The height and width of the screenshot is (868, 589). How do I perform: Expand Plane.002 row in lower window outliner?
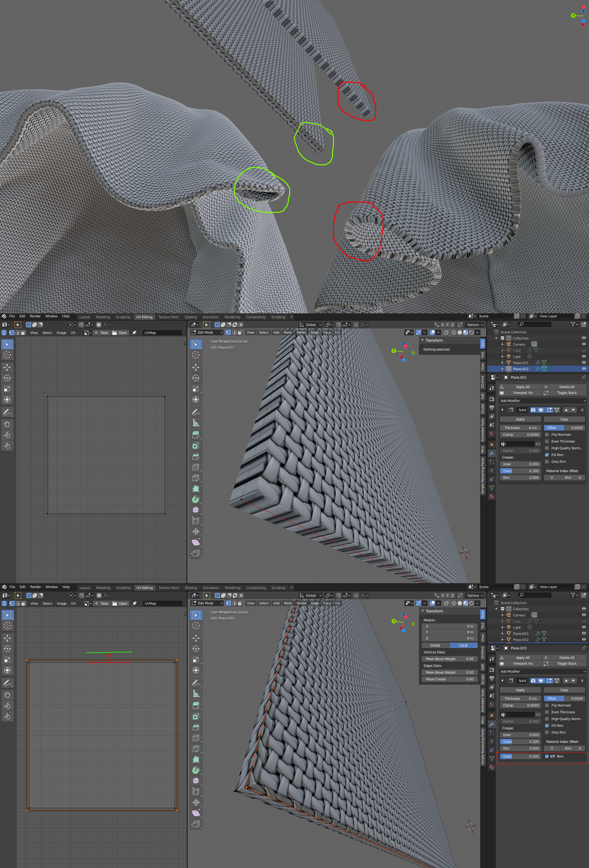502,639
